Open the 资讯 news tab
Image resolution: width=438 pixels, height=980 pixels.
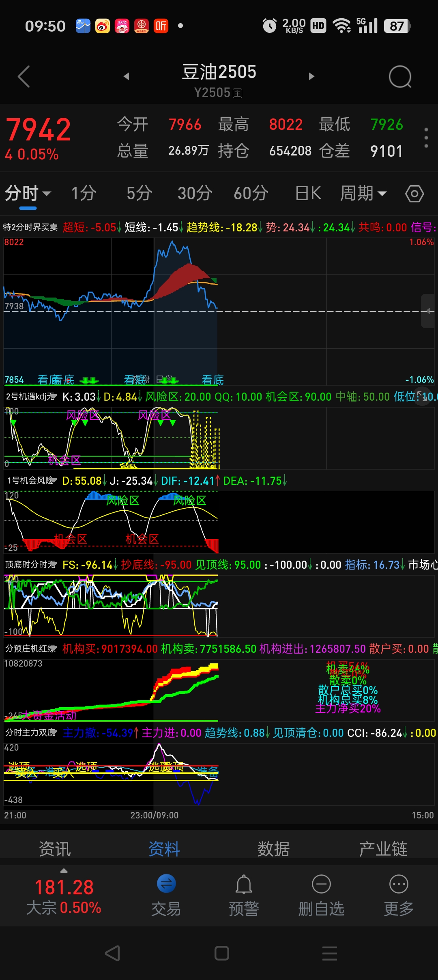55,849
